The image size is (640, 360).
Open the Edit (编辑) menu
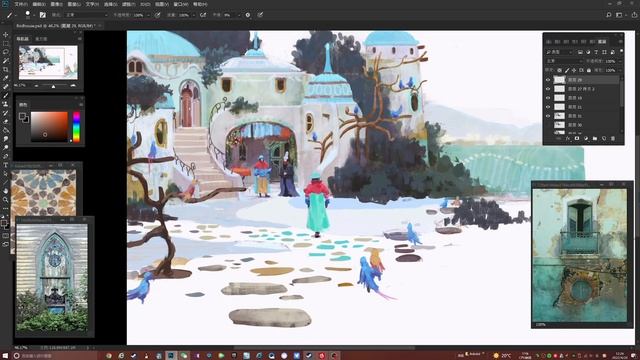click(39, 4)
